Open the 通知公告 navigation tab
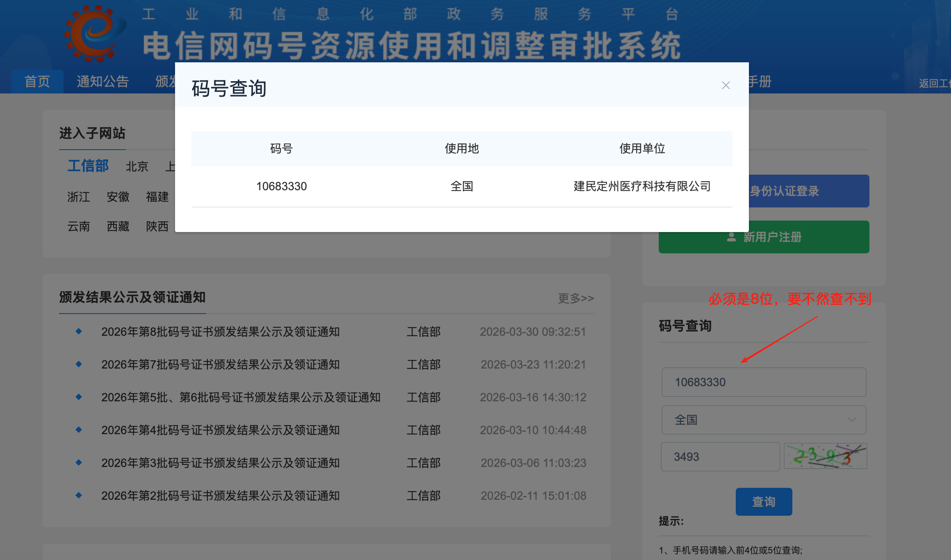Image resolution: width=951 pixels, height=560 pixels. tap(103, 82)
